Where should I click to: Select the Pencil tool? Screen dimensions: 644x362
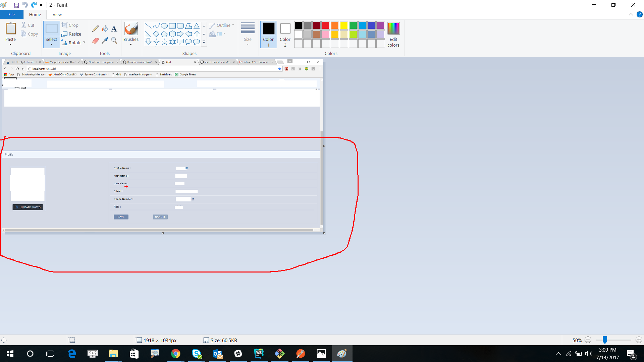coord(95,28)
